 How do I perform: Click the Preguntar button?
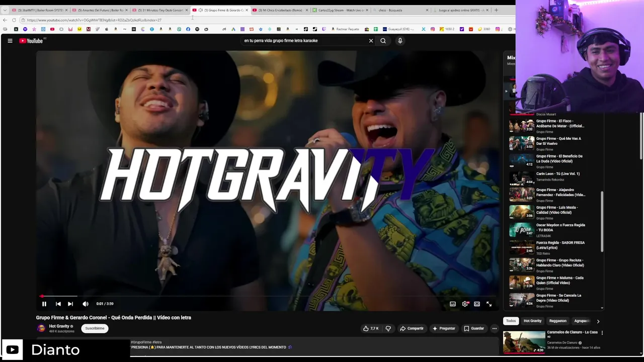443,328
